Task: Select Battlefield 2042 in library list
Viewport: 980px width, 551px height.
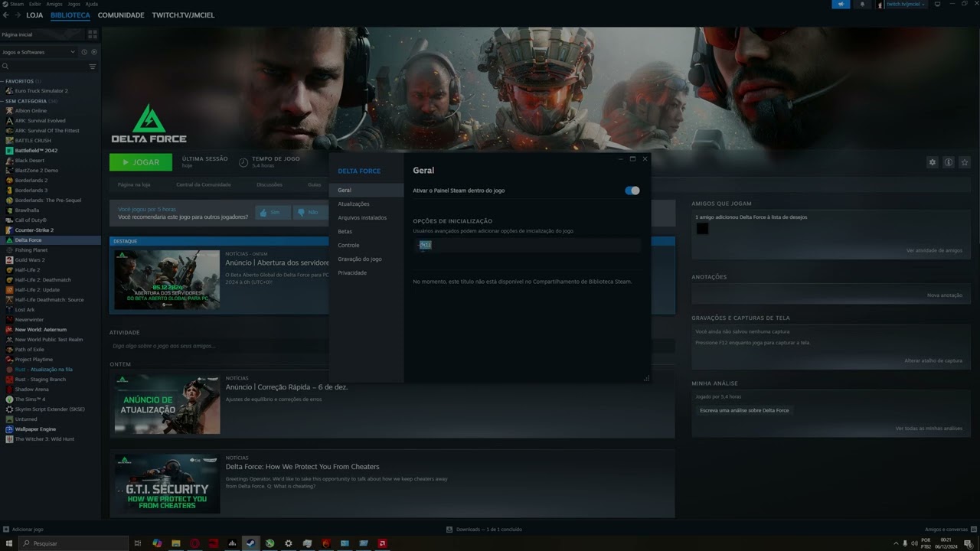Action: [x=36, y=151]
